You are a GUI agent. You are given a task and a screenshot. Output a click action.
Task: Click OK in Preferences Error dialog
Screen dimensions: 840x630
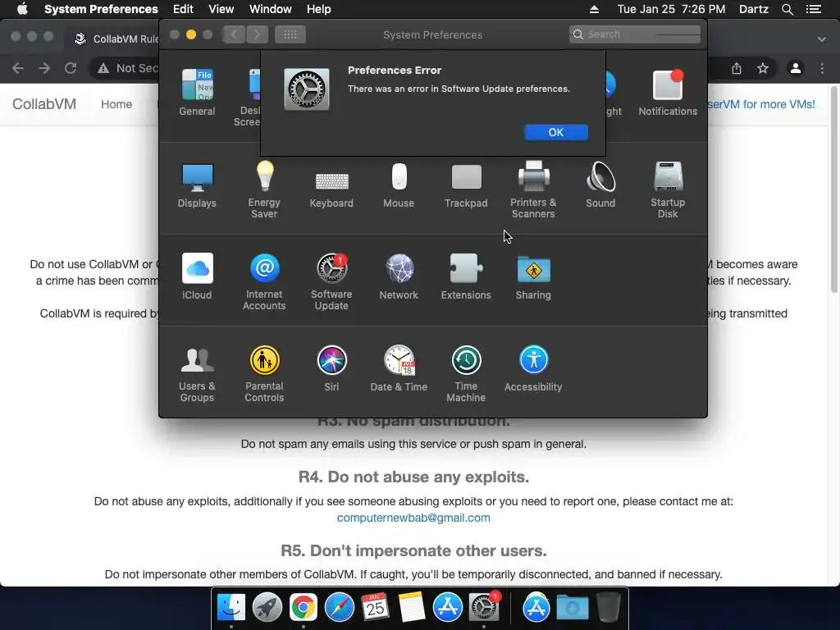pyautogui.click(x=556, y=132)
